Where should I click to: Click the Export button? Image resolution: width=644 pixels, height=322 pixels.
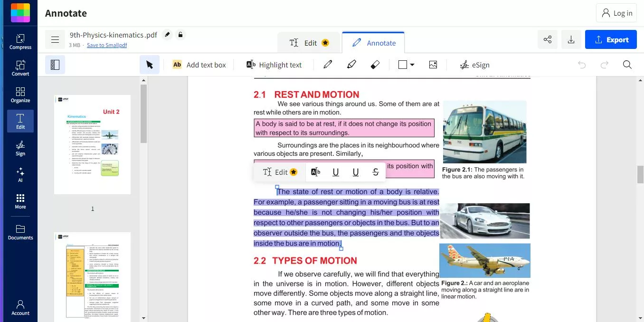(611, 39)
